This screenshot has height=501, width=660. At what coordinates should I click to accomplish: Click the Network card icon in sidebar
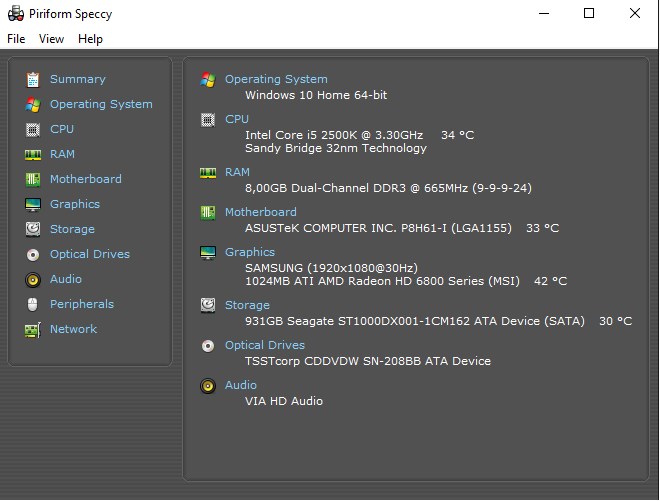(x=33, y=330)
